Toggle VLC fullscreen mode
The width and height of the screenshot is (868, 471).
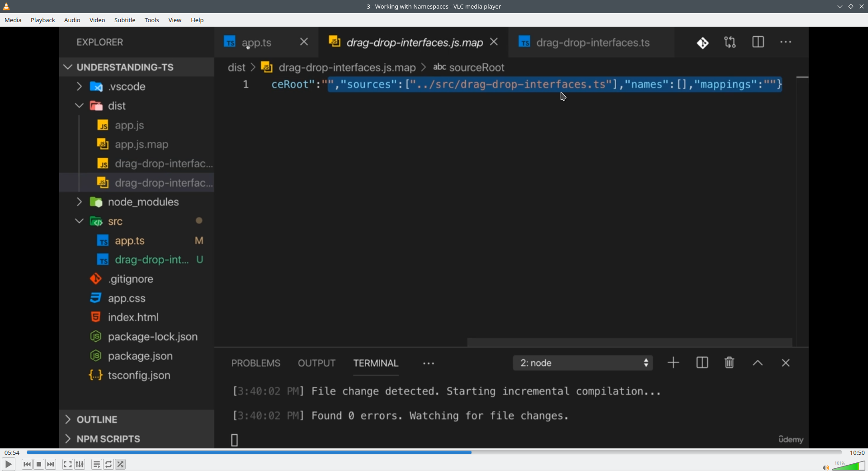[68, 464]
